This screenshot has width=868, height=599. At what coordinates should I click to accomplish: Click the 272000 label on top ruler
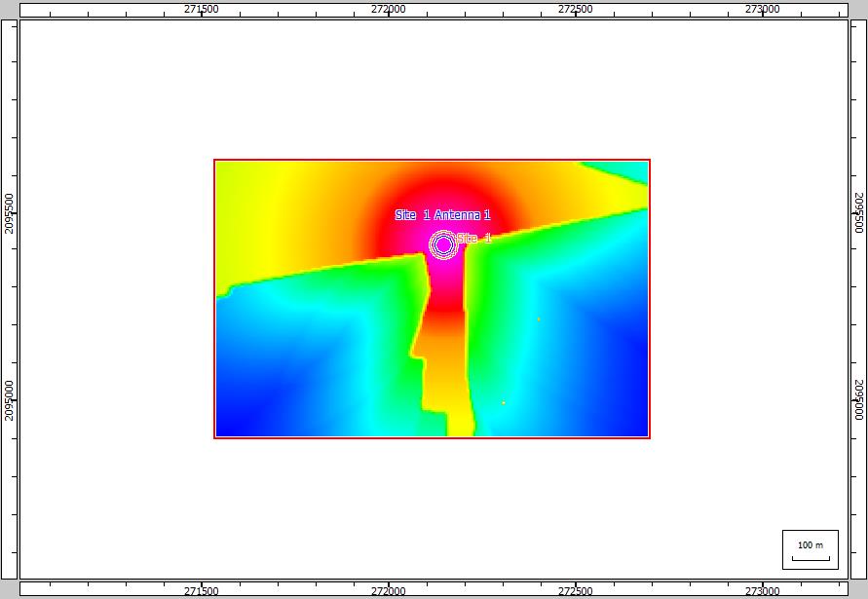click(x=389, y=9)
